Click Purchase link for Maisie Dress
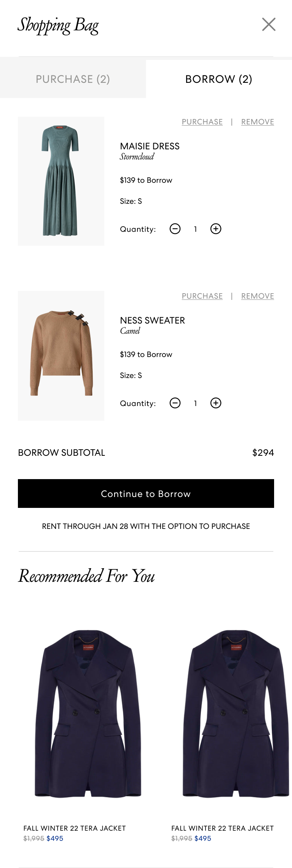The image size is (292, 868). point(202,122)
